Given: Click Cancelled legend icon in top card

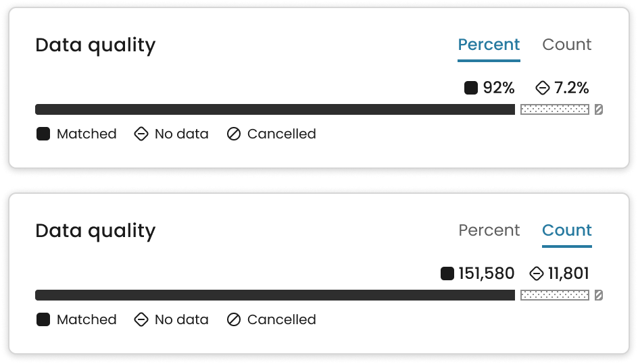Looking at the screenshot, I should pyautogui.click(x=234, y=134).
